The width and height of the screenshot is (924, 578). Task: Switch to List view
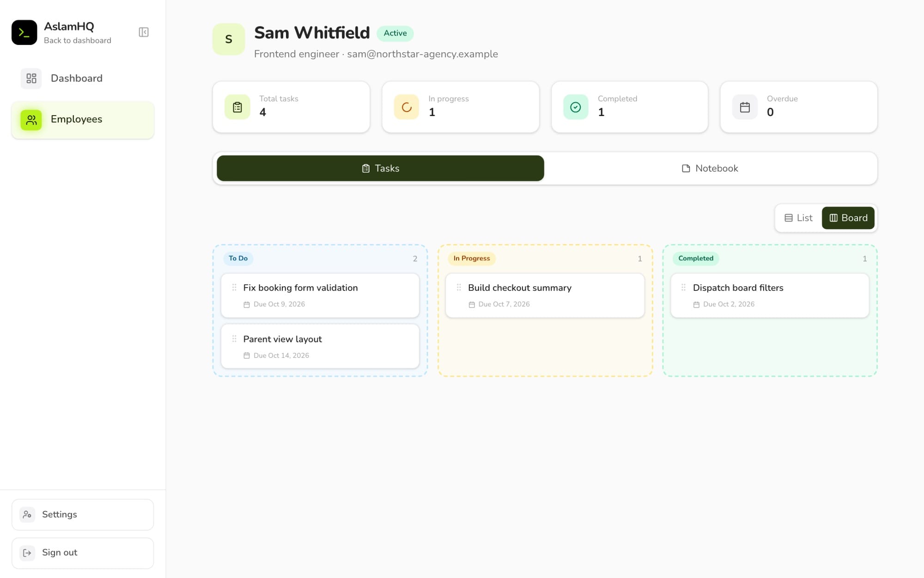[799, 218]
